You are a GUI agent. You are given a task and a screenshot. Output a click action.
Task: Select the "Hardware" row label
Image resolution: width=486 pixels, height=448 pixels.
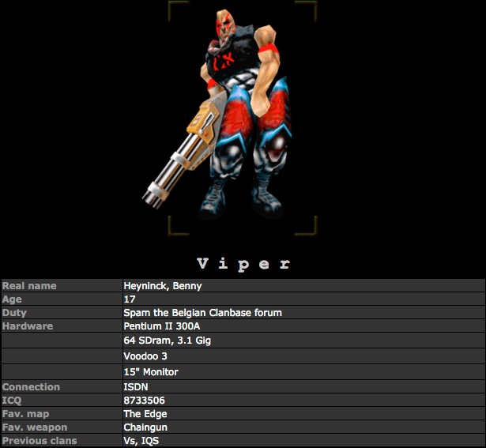[x=28, y=326]
